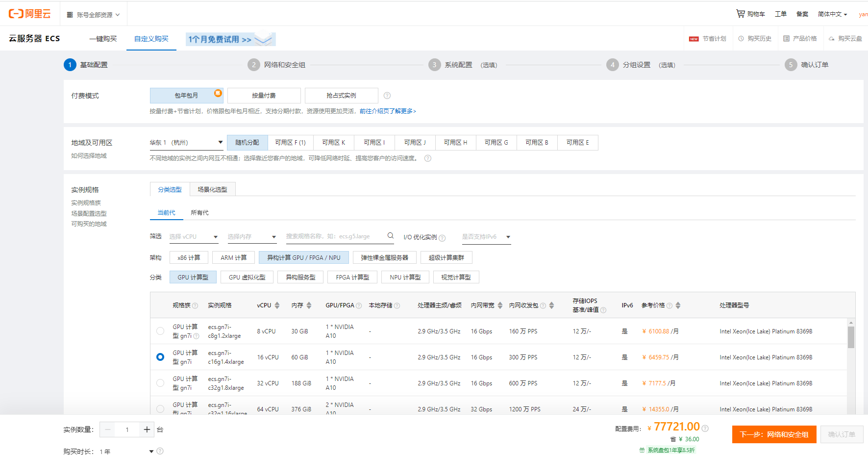Image resolution: width=868 pixels, height=455 pixels.
Task: Open 华东 1 (杭州) region dropdown
Action: 186,143
